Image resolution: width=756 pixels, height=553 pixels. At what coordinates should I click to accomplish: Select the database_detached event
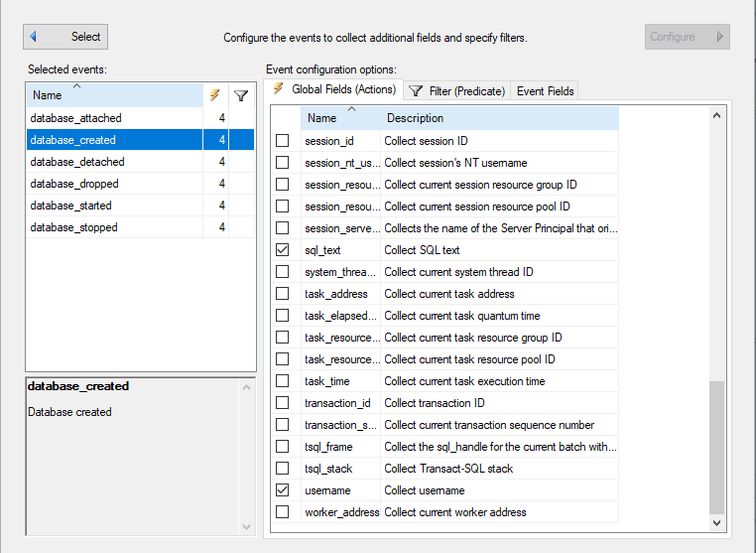(140, 162)
